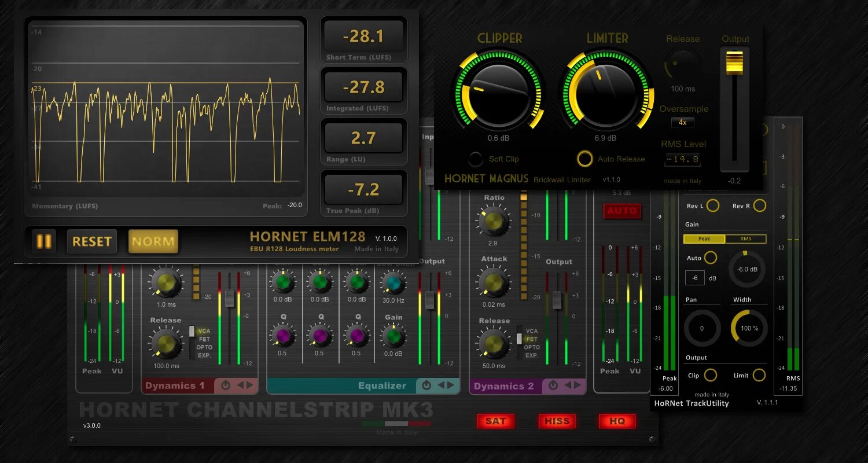
Task: Select EXP. mode in Dynamics 2
Action: [x=532, y=355]
